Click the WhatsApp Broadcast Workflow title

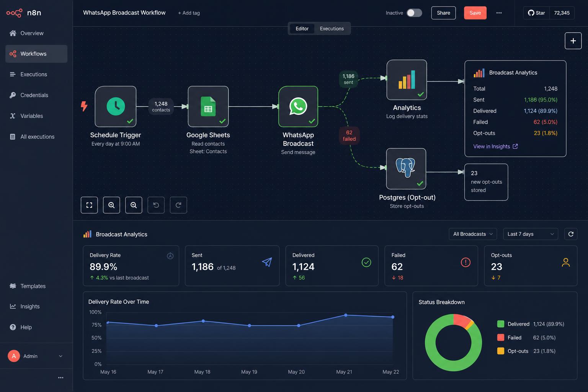click(x=124, y=13)
